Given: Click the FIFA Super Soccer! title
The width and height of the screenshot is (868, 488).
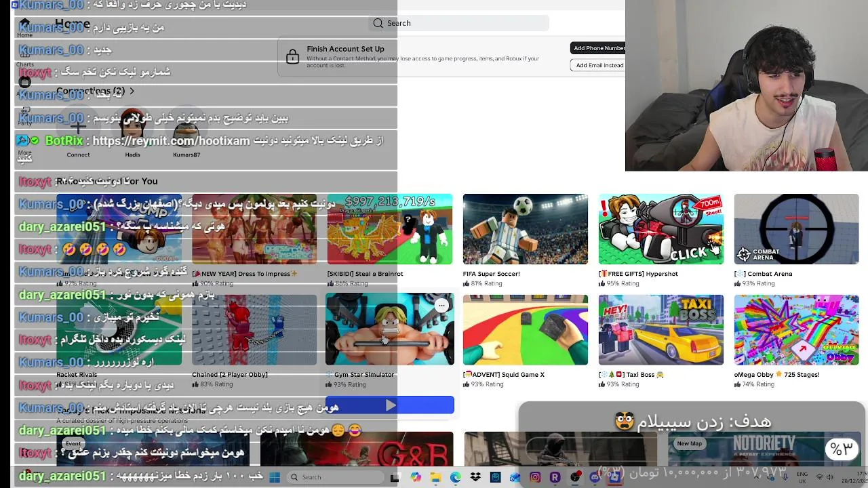Looking at the screenshot, I should tap(491, 274).
